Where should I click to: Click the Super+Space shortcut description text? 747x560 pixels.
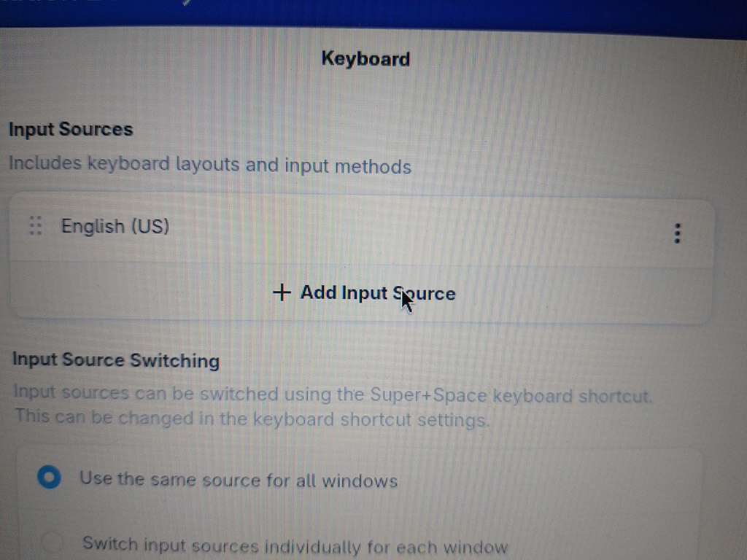click(333, 394)
